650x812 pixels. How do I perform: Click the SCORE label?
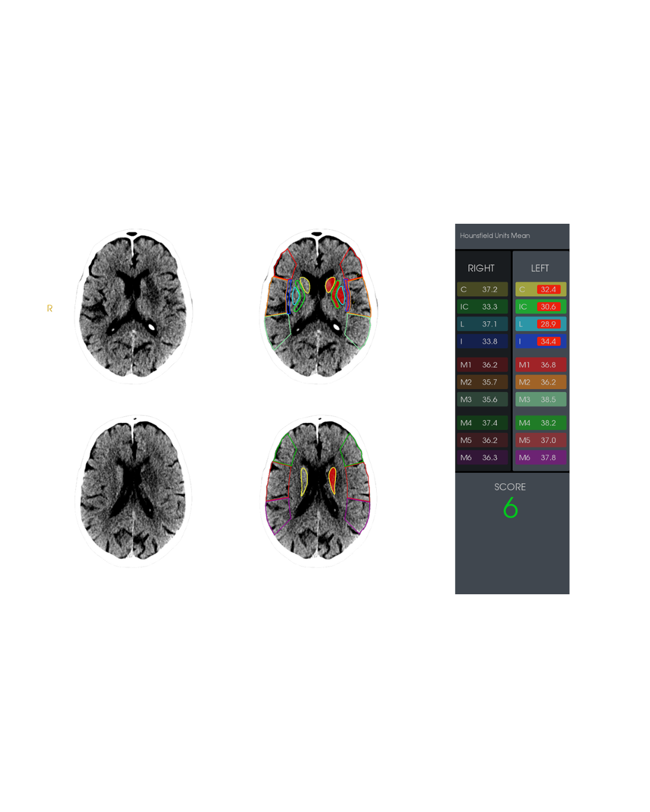click(510, 487)
